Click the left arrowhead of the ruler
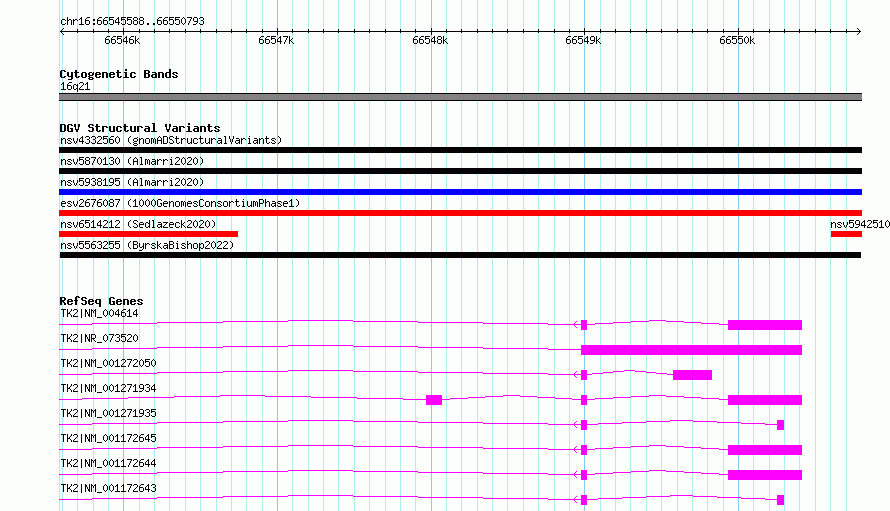Screen dimensions: 890x511 pyautogui.click(x=62, y=31)
